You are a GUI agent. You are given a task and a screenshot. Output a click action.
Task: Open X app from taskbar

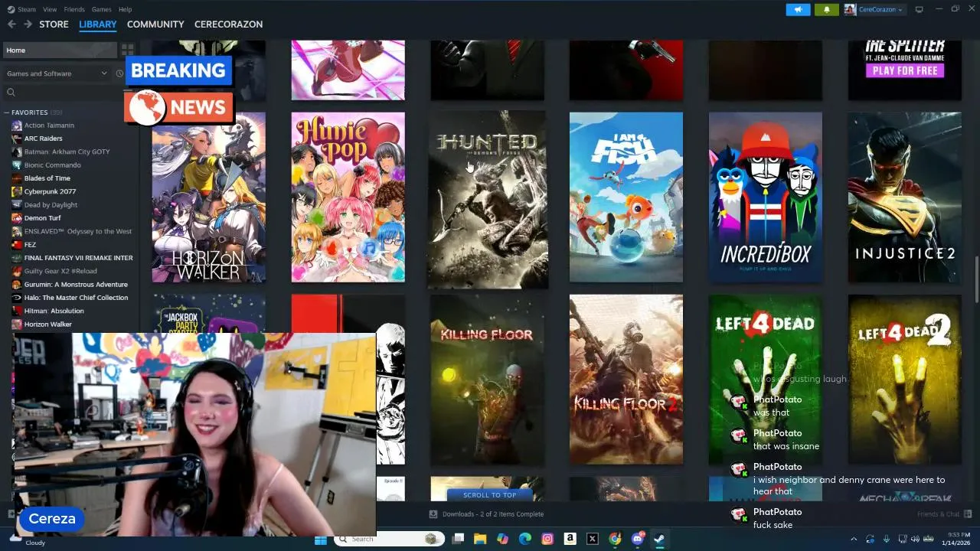point(592,539)
